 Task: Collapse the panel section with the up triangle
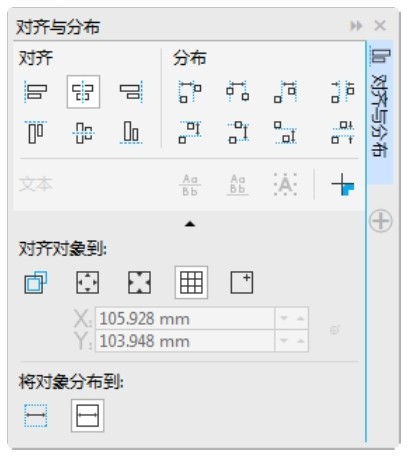[190, 224]
